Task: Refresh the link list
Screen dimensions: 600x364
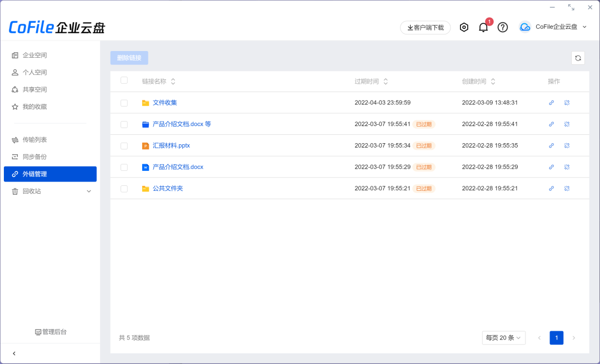Action: pyautogui.click(x=578, y=58)
